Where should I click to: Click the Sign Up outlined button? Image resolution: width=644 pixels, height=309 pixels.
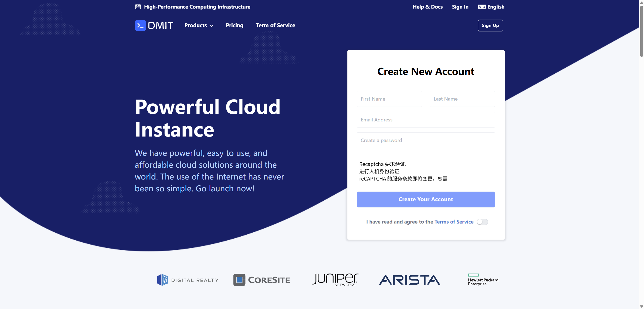coord(490,25)
